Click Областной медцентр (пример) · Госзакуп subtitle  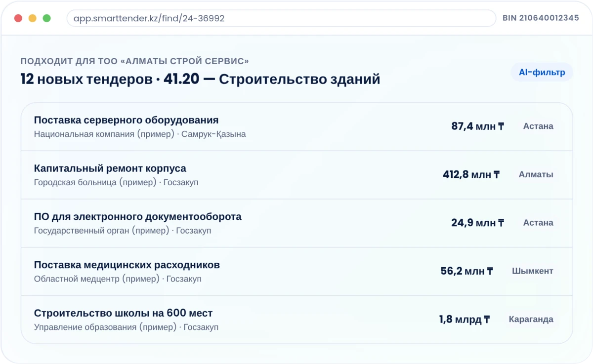[118, 280]
